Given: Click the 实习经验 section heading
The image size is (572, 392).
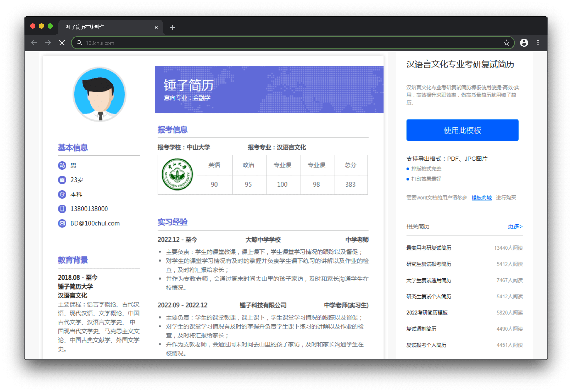Looking at the screenshot, I should pos(172,222).
